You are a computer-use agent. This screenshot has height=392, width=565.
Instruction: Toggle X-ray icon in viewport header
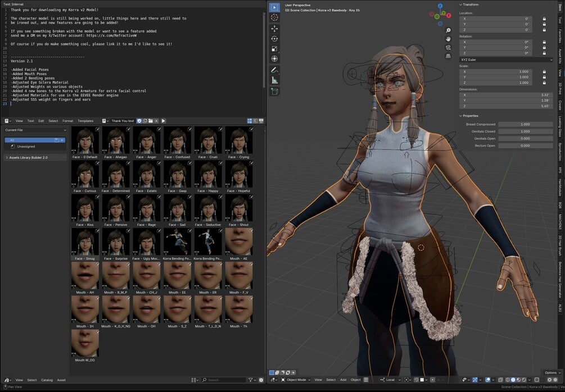(x=500, y=380)
